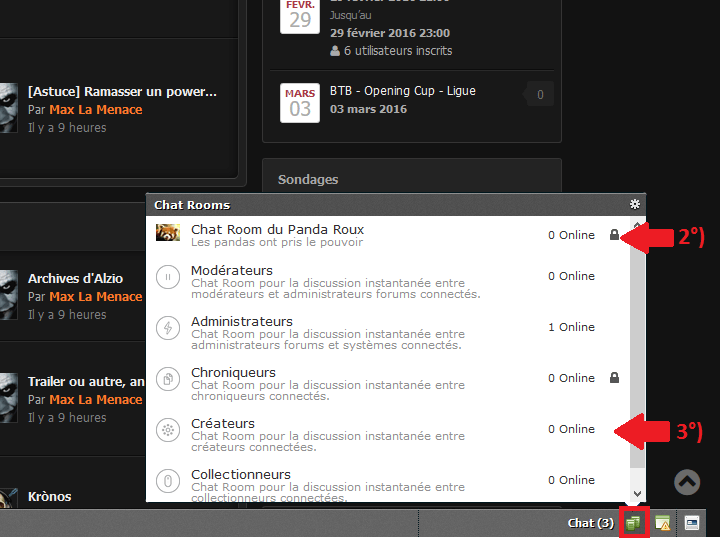The height and width of the screenshot is (538, 720).
Task: Click the Modérateurs pause-circle icon
Action: coord(168,277)
